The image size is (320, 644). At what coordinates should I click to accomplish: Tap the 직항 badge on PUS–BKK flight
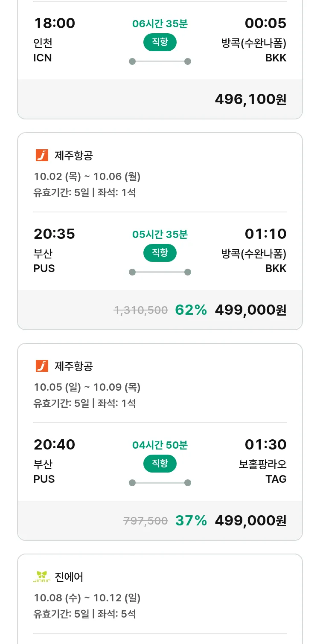160,253
